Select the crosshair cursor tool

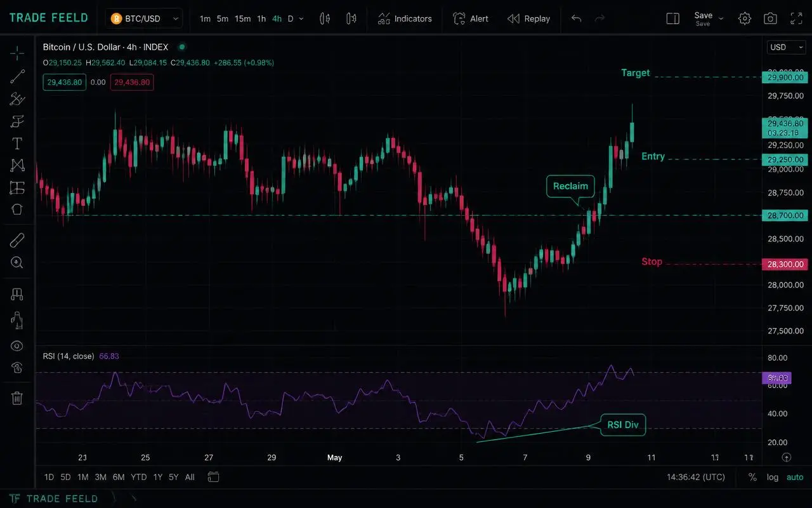[x=17, y=53]
